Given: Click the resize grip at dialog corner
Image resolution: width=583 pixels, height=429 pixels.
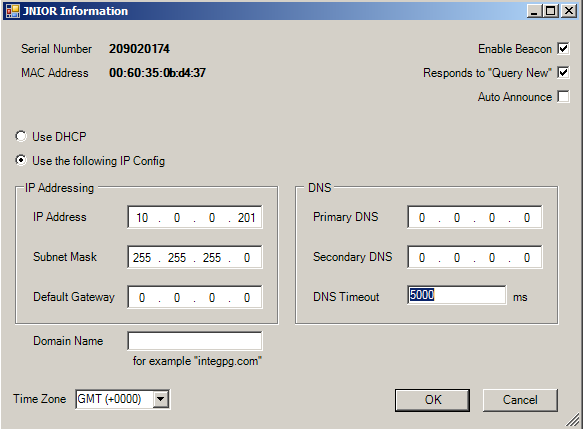Looking at the screenshot, I should (x=573, y=420).
